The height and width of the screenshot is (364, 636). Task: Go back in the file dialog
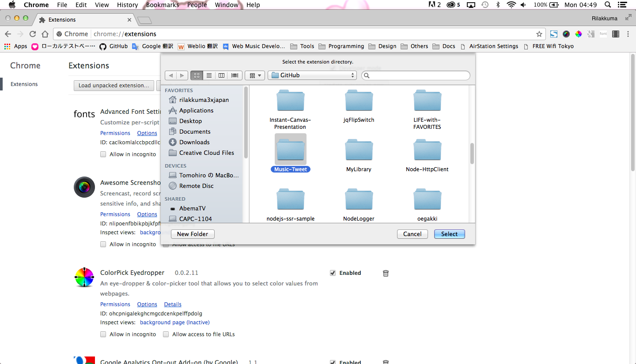click(171, 75)
